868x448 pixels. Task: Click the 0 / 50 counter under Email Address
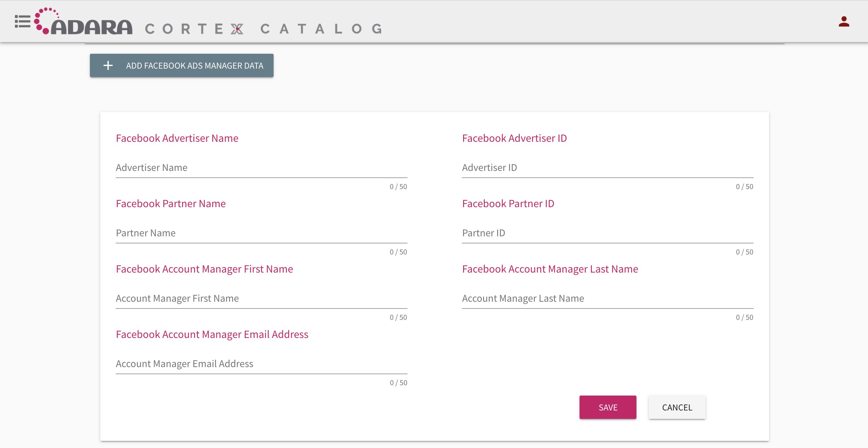pyautogui.click(x=398, y=383)
